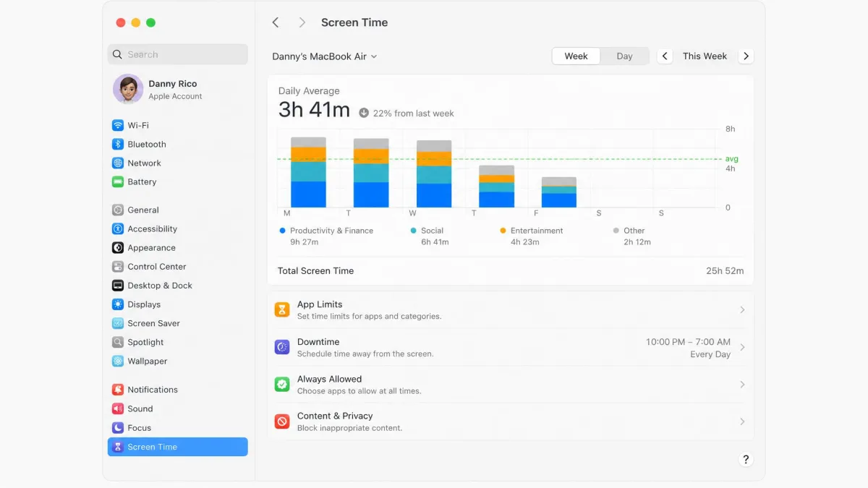Image resolution: width=868 pixels, height=488 pixels.
Task: Expand the Always Allowed row chevron
Action: pyautogui.click(x=742, y=385)
